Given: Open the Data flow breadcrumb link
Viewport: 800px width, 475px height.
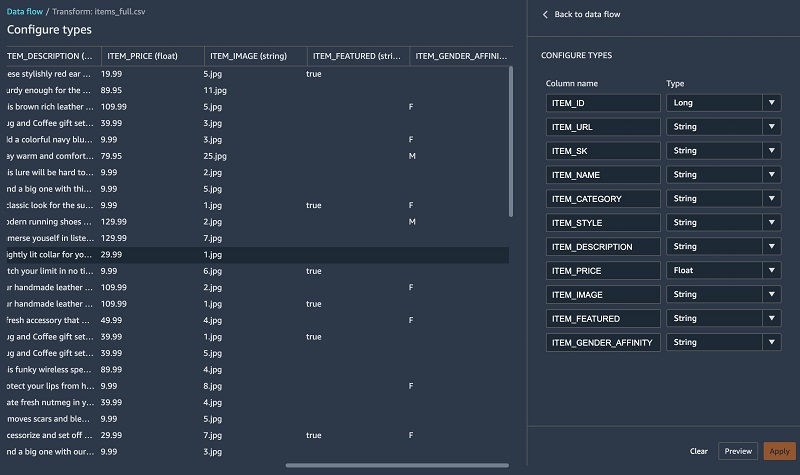Looking at the screenshot, I should (x=24, y=11).
